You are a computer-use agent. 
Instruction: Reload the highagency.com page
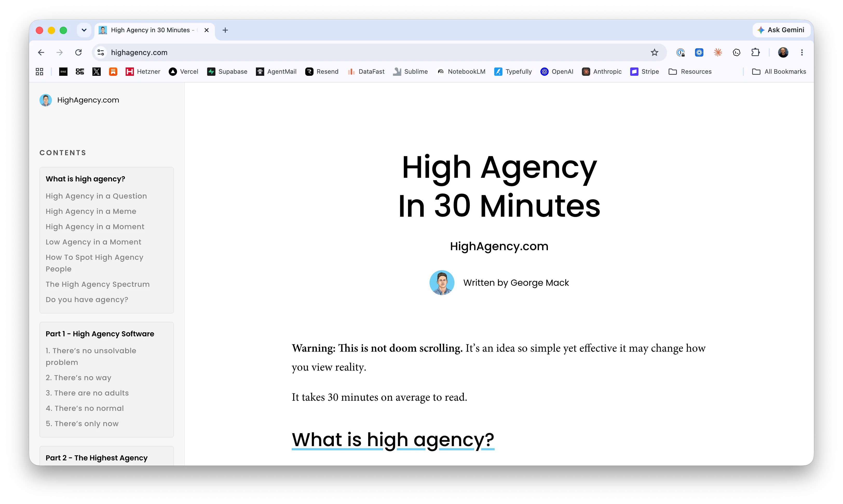coord(78,52)
